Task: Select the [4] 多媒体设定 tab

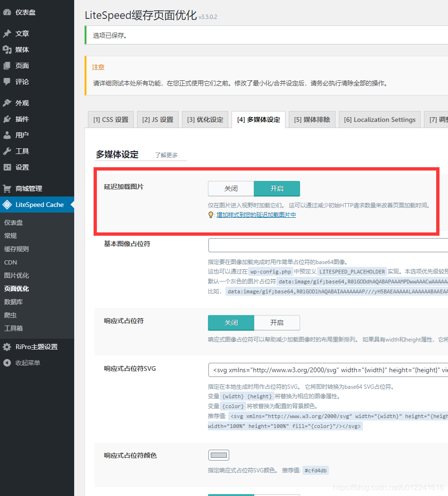Action: (x=258, y=120)
